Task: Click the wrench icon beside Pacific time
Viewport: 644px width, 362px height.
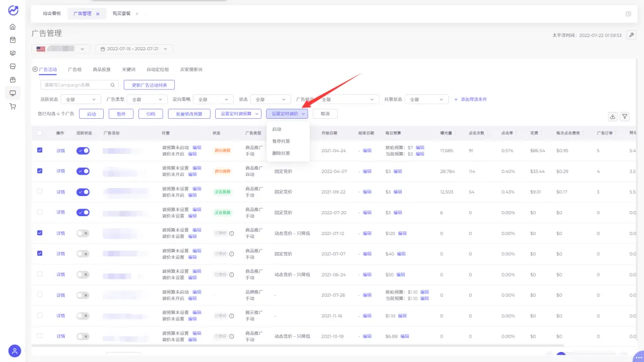Action: [631, 35]
